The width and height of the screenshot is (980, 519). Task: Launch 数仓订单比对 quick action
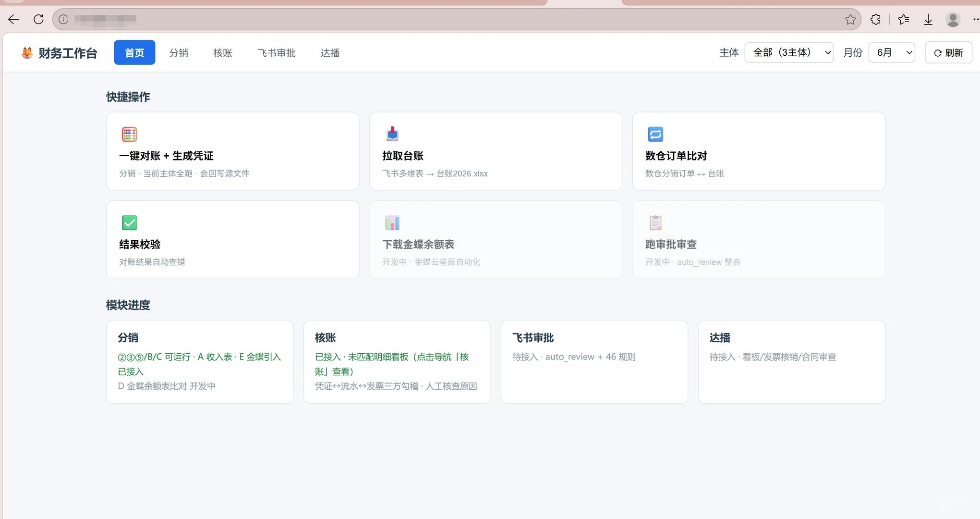pyautogui.click(x=759, y=151)
